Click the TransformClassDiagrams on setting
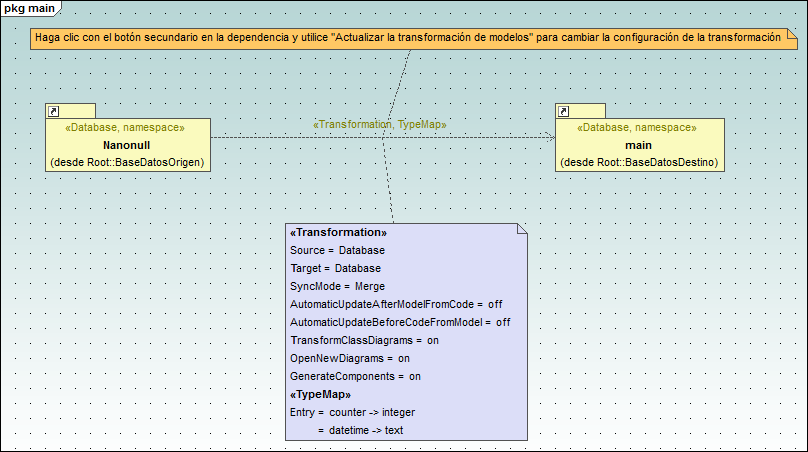This screenshot has width=808, height=452. [350, 340]
